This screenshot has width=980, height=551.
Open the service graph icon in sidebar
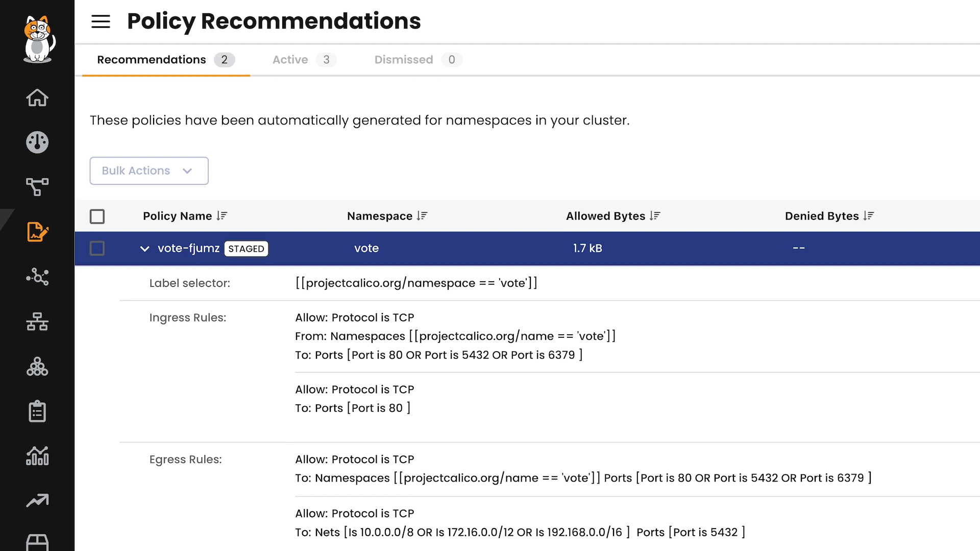point(37,187)
